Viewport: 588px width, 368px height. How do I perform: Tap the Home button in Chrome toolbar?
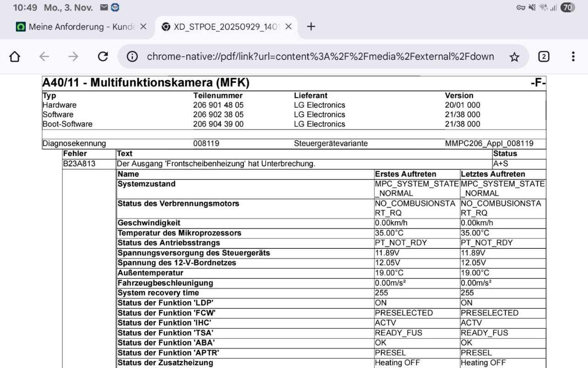click(15, 57)
